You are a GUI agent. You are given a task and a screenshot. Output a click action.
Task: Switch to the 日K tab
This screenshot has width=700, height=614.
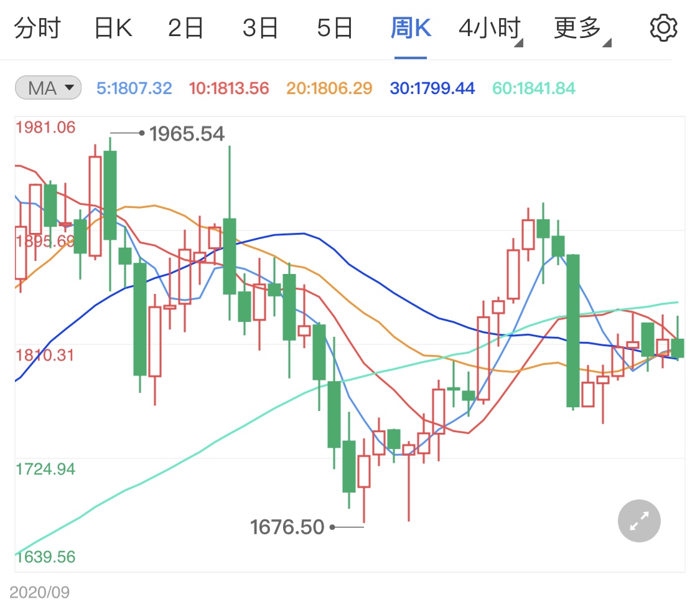113,27
